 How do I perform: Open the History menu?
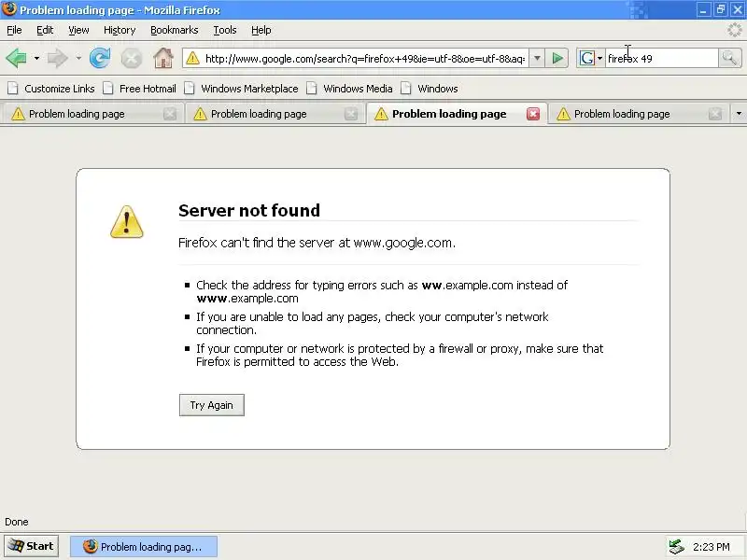point(120,30)
